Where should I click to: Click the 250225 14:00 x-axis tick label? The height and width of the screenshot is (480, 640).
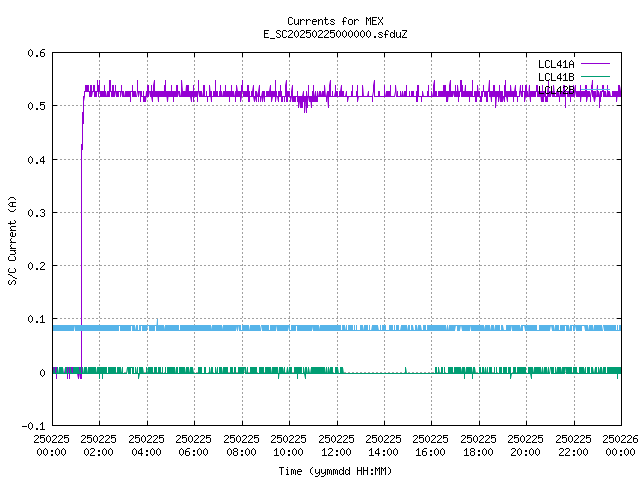(383, 445)
